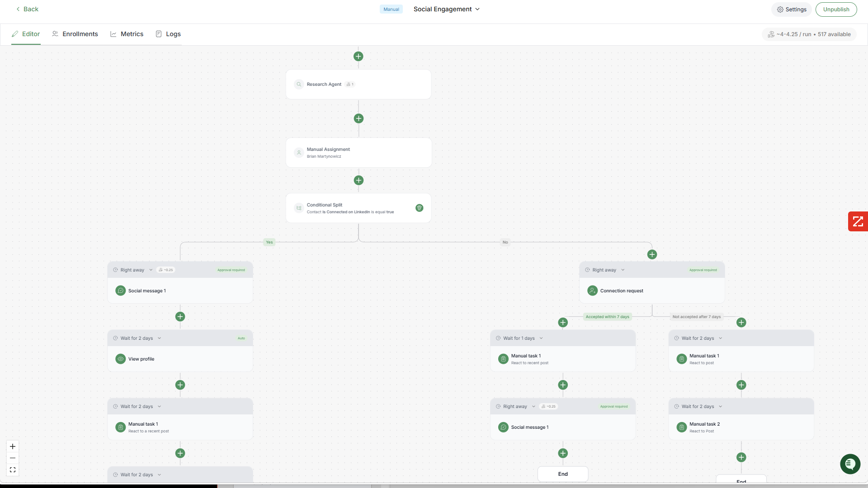Image resolution: width=868 pixels, height=488 pixels.
Task: Click the Auto label on View profile
Action: (241, 338)
